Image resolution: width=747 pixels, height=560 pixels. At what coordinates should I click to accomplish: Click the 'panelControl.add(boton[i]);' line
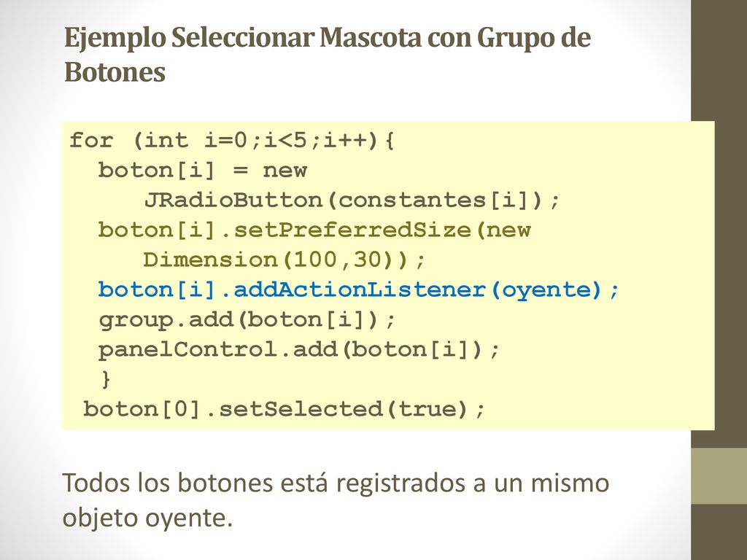point(299,350)
